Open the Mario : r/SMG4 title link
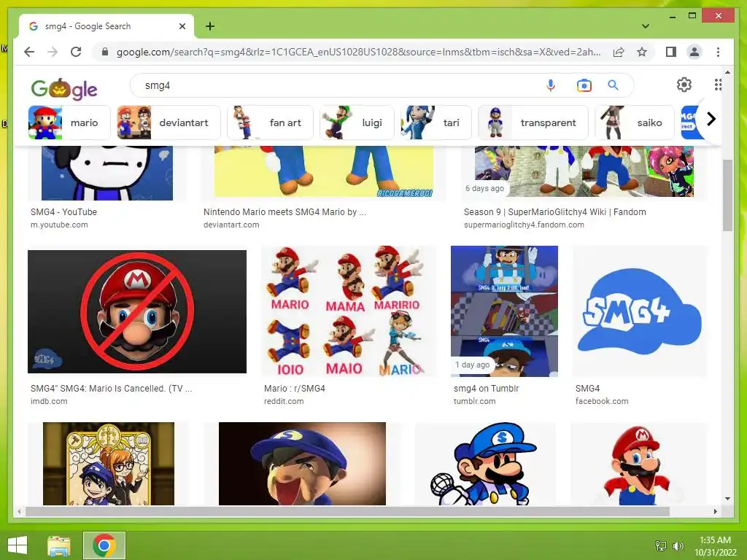The image size is (747, 560). point(295,389)
